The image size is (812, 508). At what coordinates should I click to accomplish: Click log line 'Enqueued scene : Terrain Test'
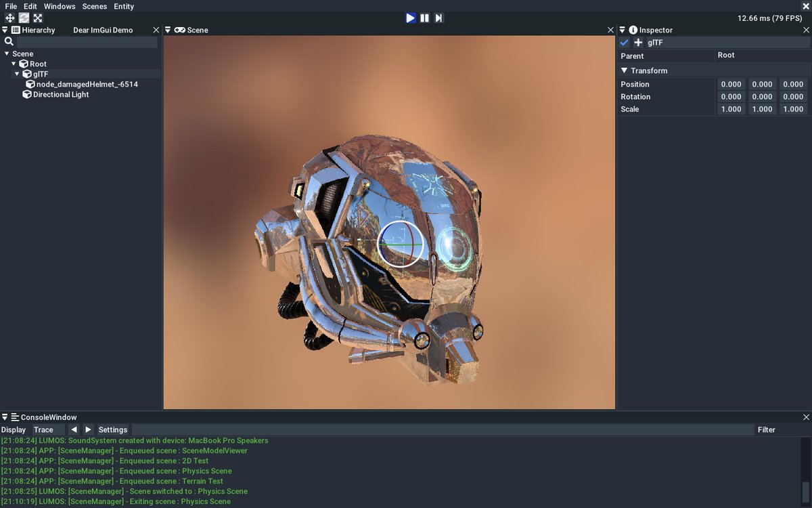[112, 481]
